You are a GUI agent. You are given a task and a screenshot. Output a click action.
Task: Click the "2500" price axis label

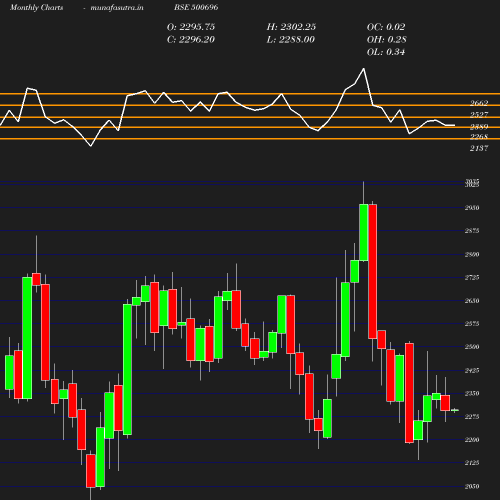(472, 347)
